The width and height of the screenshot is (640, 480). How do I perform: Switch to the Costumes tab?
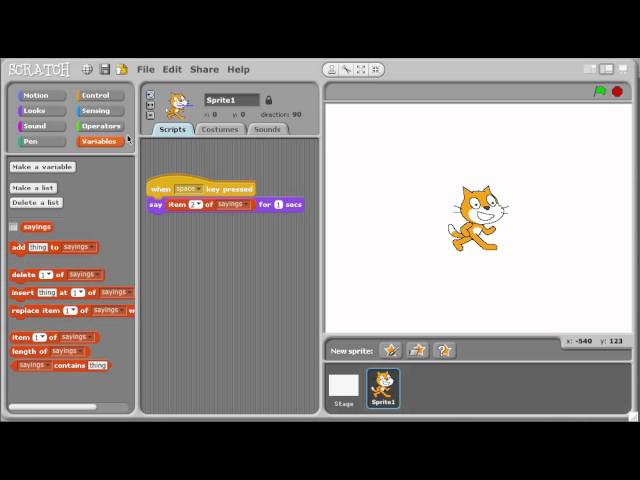point(220,129)
